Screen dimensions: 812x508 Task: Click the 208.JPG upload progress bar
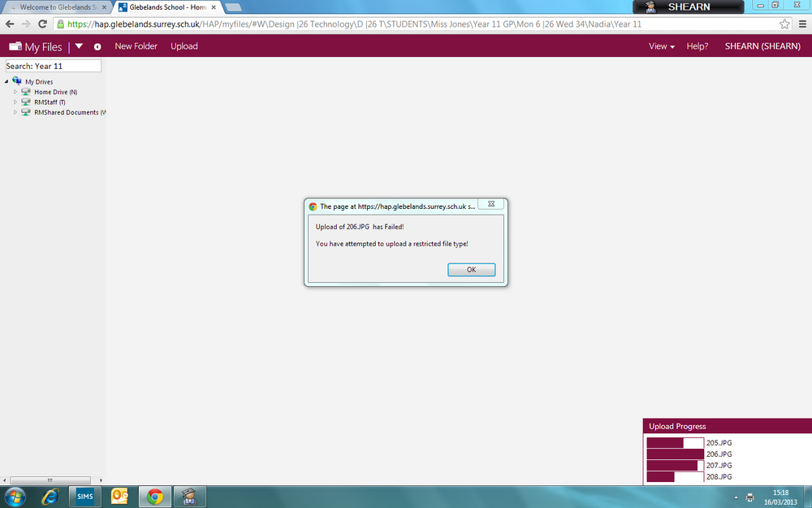pyautogui.click(x=676, y=477)
